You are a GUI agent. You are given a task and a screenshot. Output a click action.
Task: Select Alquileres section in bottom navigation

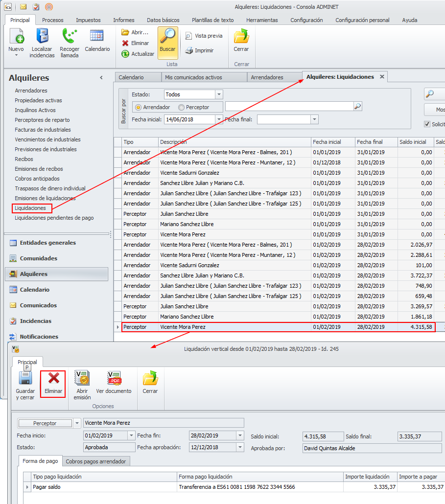click(57, 274)
